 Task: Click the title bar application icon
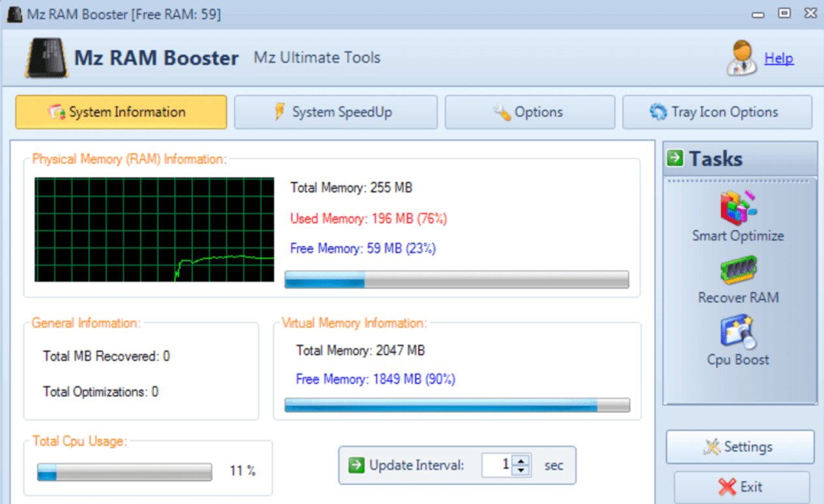tap(15, 14)
